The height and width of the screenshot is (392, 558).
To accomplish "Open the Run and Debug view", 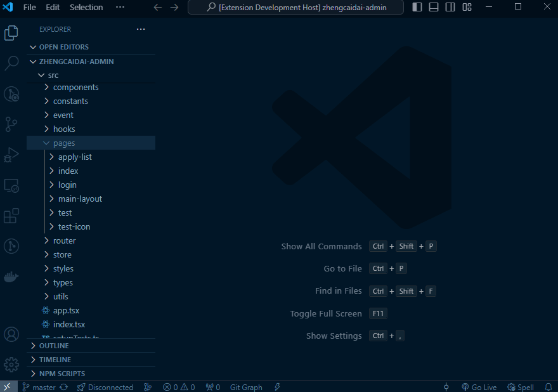I will tap(11, 155).
